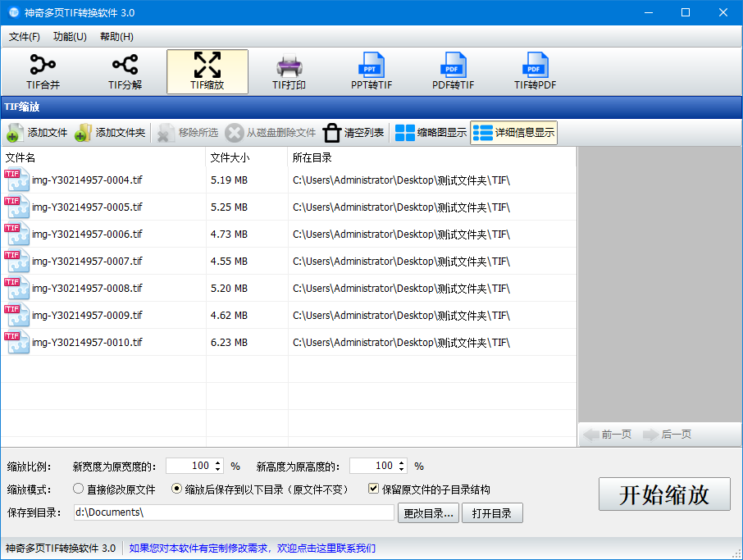Click 更改目录... to change folder

[428, 513]
